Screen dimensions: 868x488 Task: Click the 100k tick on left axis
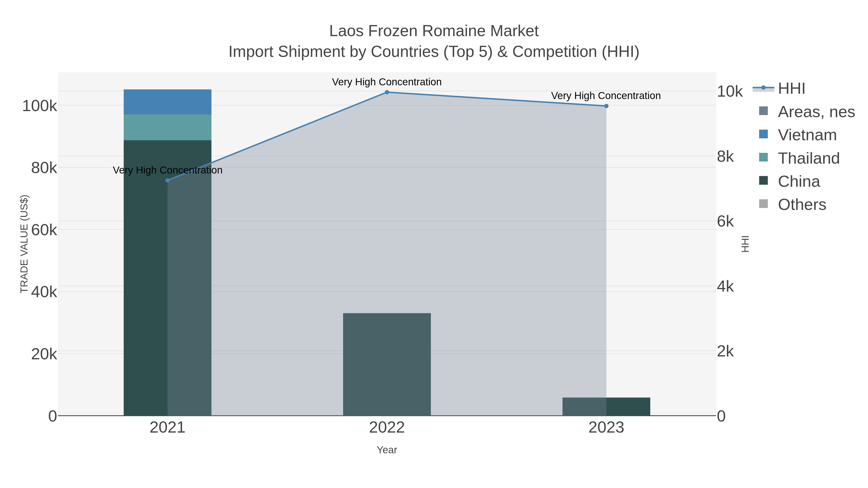coord(40,106)
